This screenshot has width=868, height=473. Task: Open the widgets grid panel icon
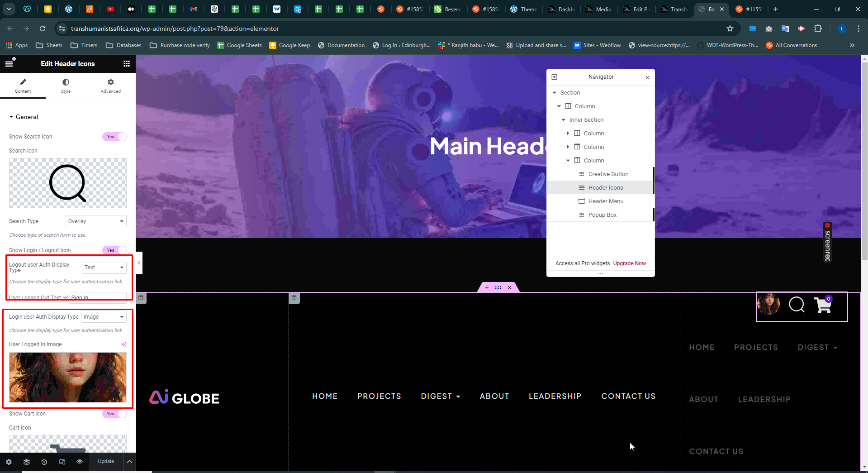(x=127, y=64)
